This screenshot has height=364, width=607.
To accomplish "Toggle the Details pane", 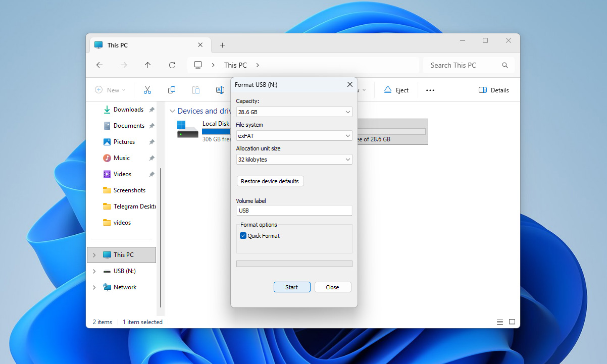I will tap(493, 89).
